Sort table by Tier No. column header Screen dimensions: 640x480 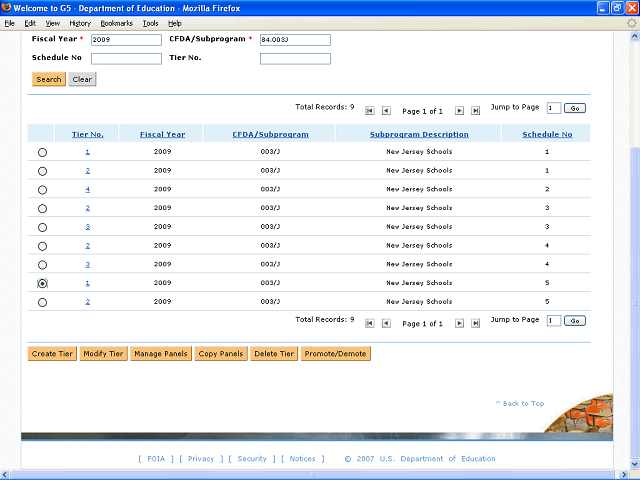pyautogui.click(x=87, y=134)
